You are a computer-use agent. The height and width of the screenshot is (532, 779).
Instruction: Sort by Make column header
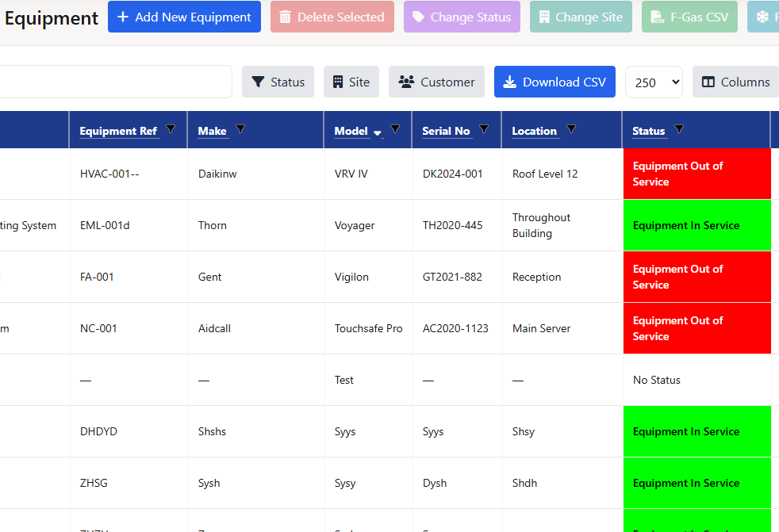[x=212, y=131]
